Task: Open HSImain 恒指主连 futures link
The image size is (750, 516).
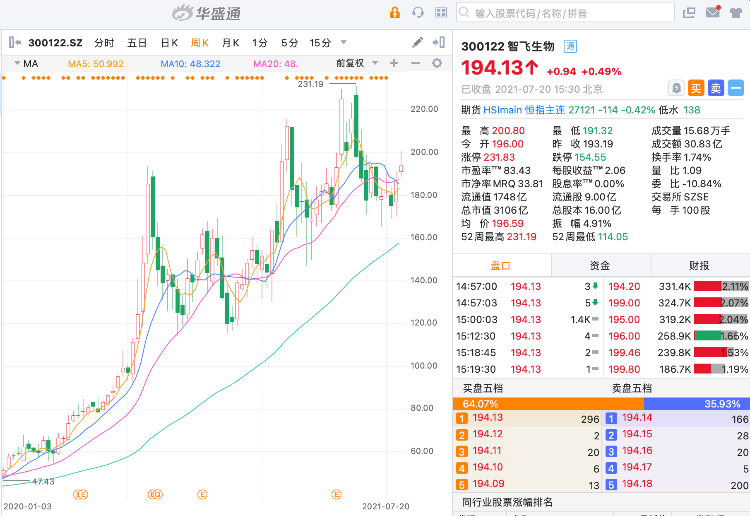Action: click(524, 110)
